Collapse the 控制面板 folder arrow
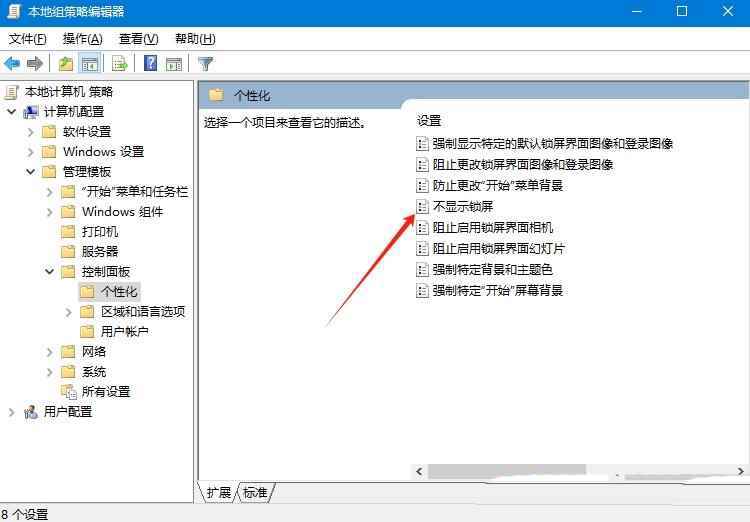The height and width of the screenshot is (522, 750). tap(50, 271)
